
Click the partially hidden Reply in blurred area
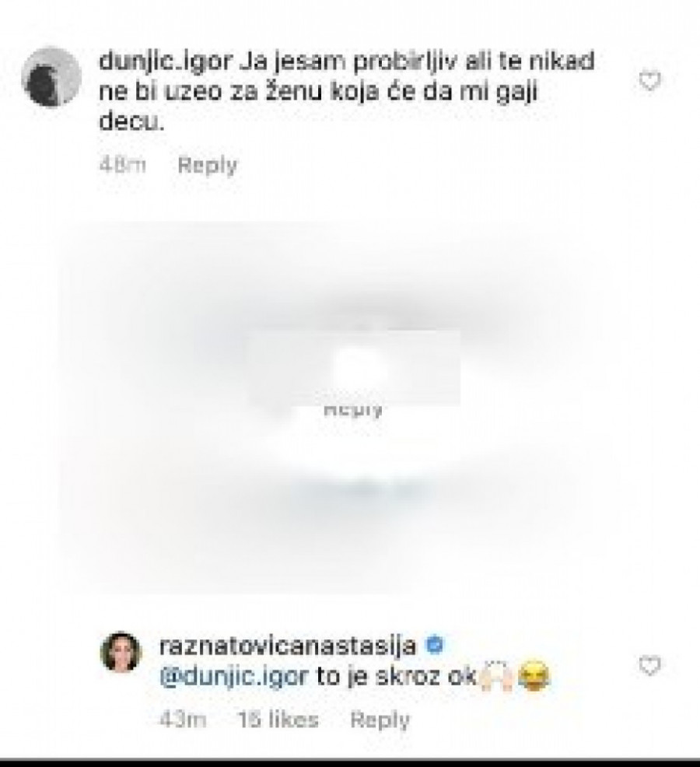coord(353,411)
